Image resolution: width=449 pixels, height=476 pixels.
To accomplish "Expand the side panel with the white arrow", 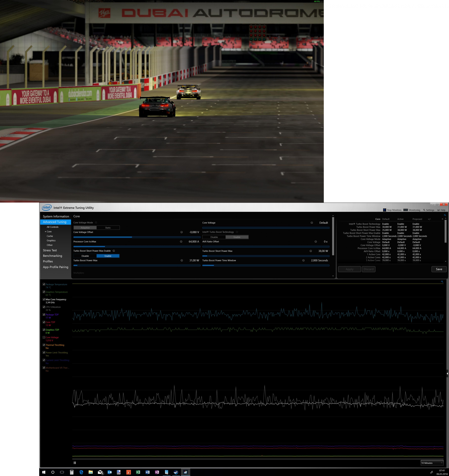I will [x=447, y=373].
